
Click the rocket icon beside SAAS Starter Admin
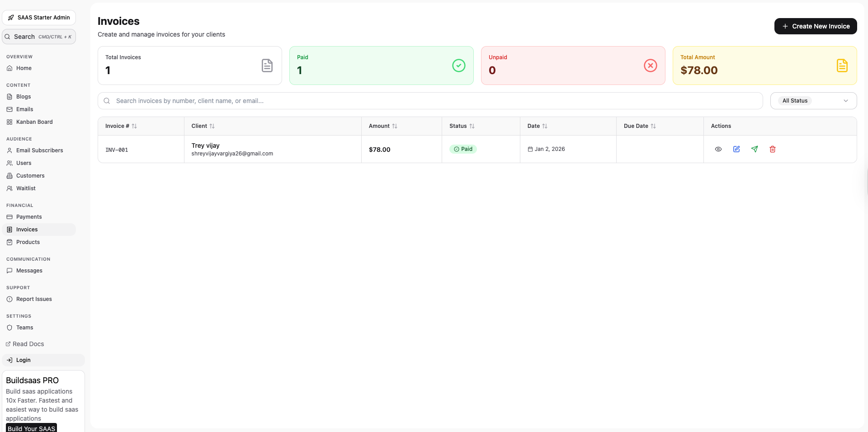tap(11, 18)
